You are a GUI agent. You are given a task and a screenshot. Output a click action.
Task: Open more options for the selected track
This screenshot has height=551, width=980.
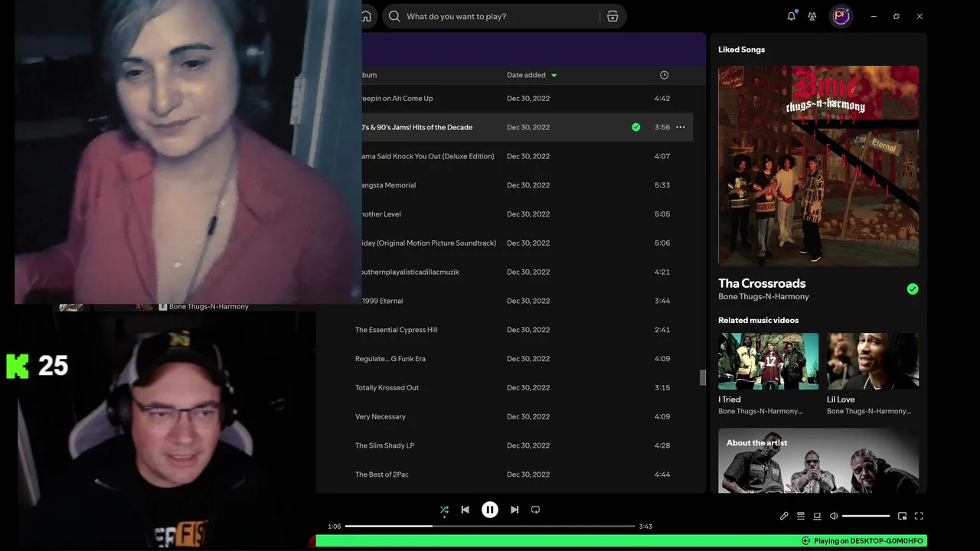click(681, 127)
